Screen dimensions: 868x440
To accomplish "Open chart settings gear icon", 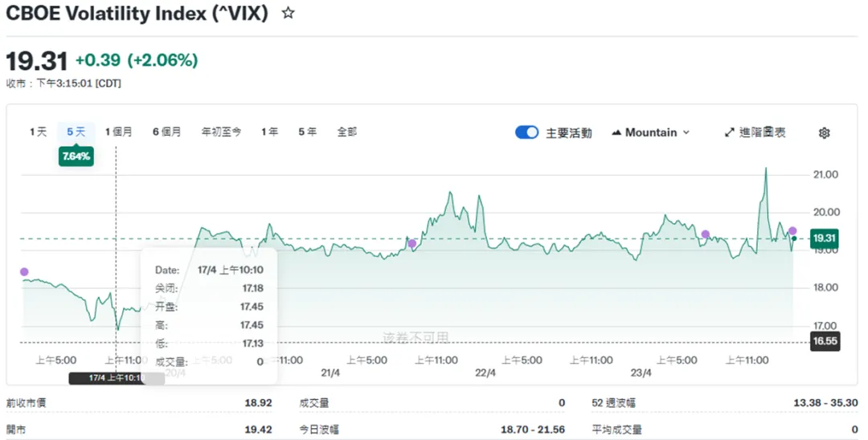I will pos(825,132).
